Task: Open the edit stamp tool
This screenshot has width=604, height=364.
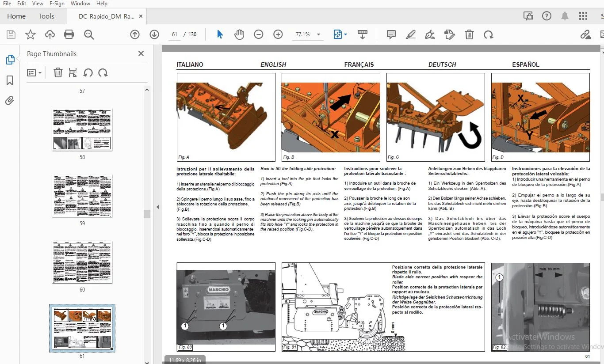Action: tap(449, 34)
